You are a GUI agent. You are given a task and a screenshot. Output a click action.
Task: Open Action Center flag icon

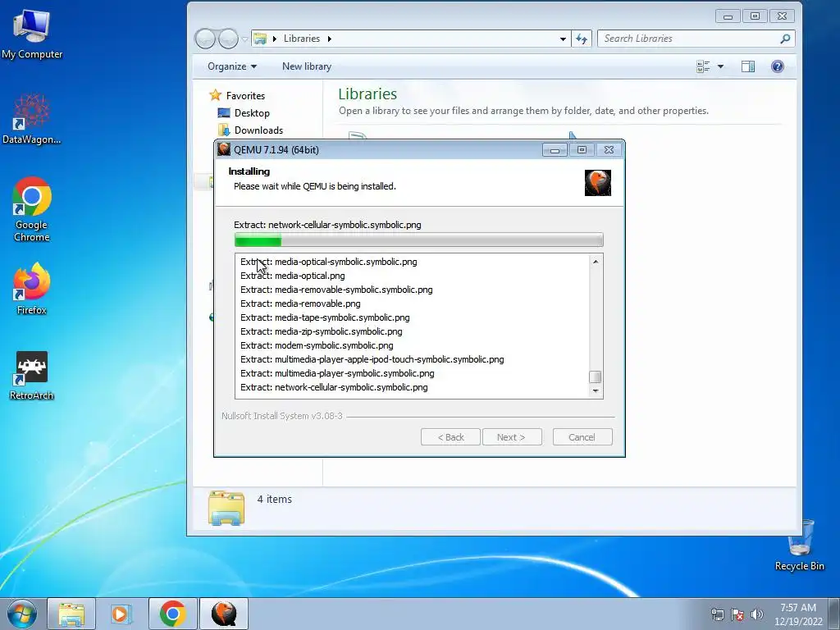point(737,614)
